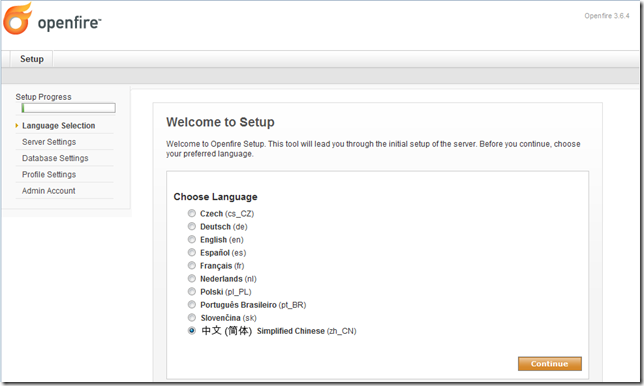The width and height of the screenshot is (644, 386).
Task: Select Español (es) language radio
Action: coord(192,252)
